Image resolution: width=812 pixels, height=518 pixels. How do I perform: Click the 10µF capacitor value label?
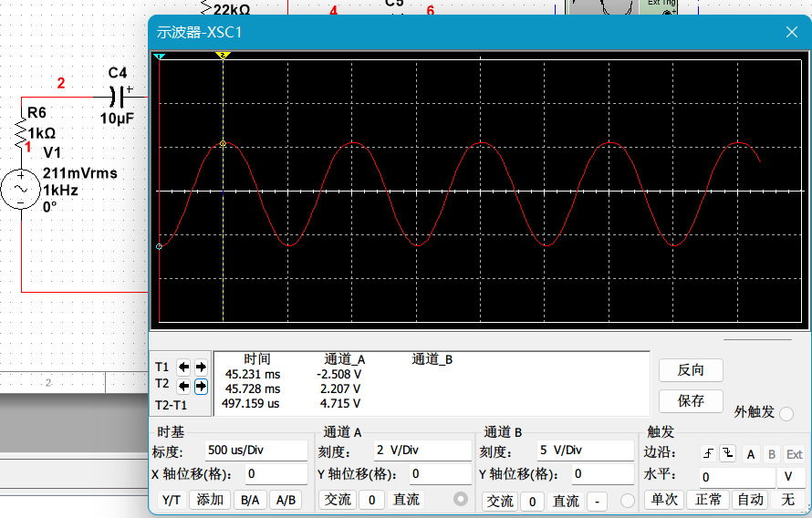(117, 119)
